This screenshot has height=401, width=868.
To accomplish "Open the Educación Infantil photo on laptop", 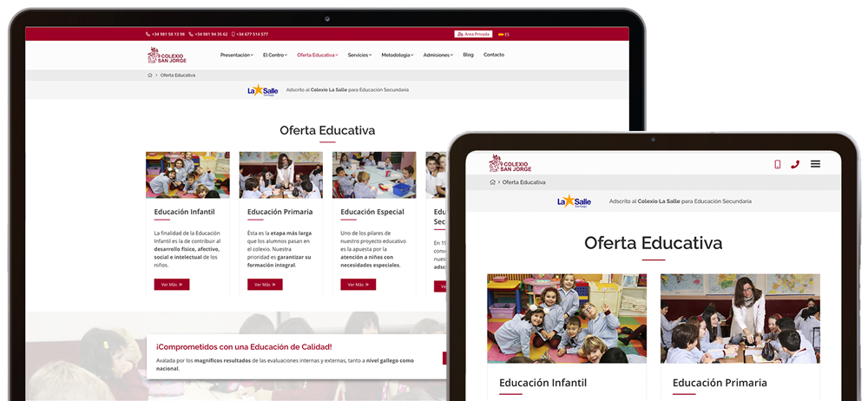I will (x=187, y=175).
